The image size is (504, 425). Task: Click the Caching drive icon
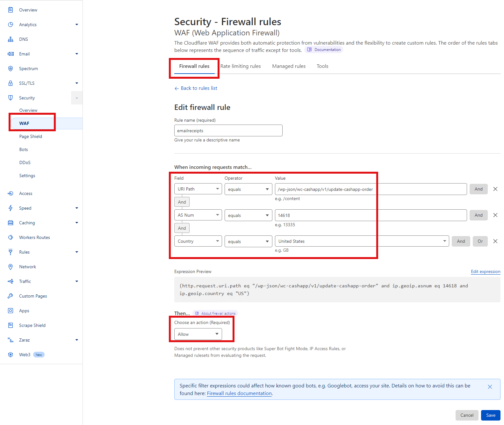coord(11,223)
